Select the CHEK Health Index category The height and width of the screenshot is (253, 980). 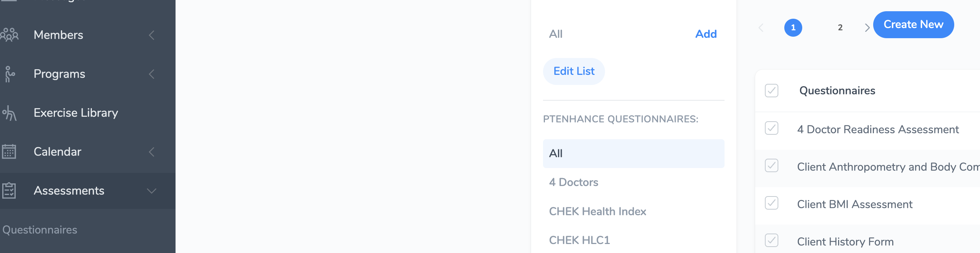tap(597, 211)
